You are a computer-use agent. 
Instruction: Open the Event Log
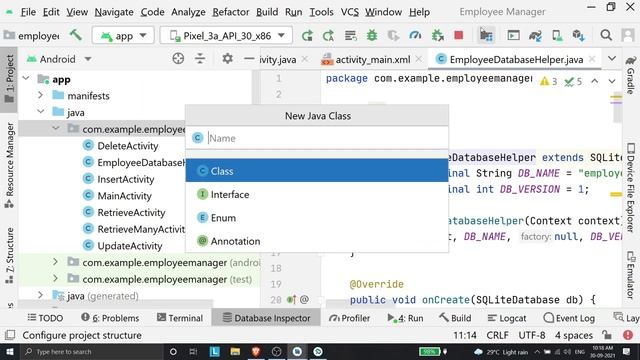[569, 318]
